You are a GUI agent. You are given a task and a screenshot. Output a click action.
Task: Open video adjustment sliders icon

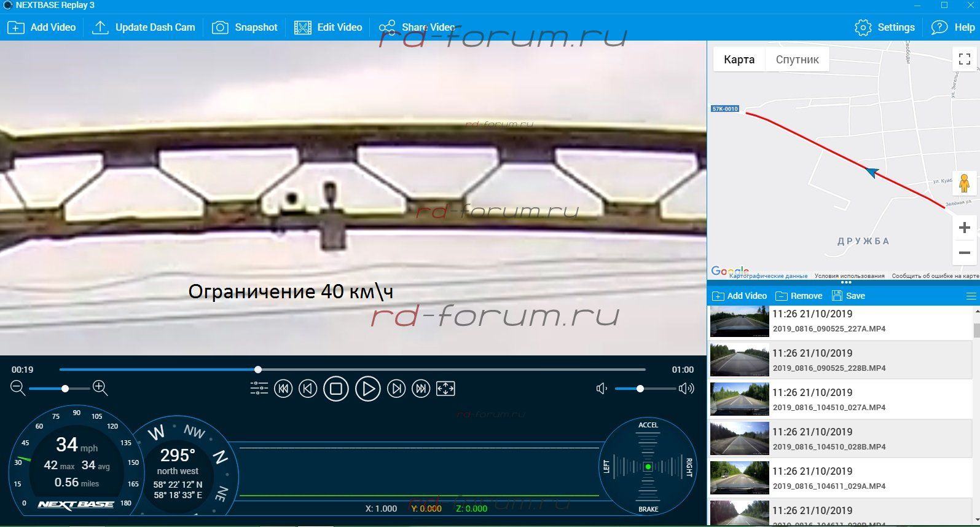tap(259, 389)
